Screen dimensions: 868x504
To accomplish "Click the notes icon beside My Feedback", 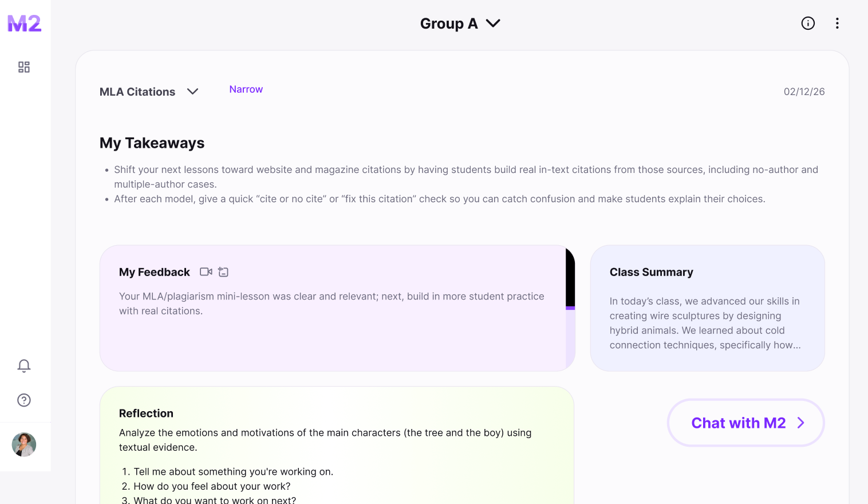I will click(x=223, y=272).
